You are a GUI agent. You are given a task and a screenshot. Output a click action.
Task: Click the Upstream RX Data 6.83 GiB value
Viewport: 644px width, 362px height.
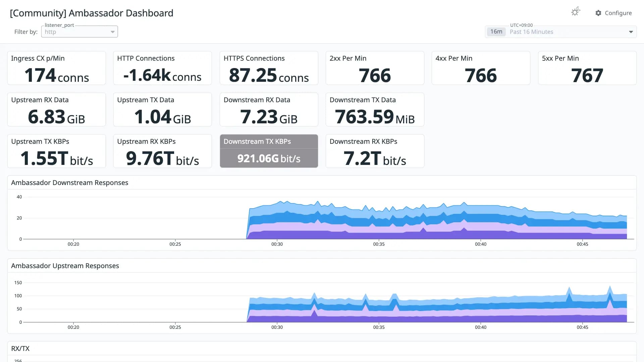click(56, 117)
